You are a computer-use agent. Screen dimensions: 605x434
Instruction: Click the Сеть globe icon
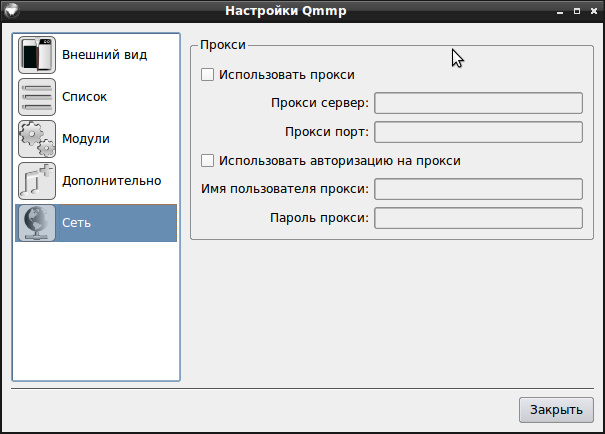pyautogui.click(x=37, y=223)
